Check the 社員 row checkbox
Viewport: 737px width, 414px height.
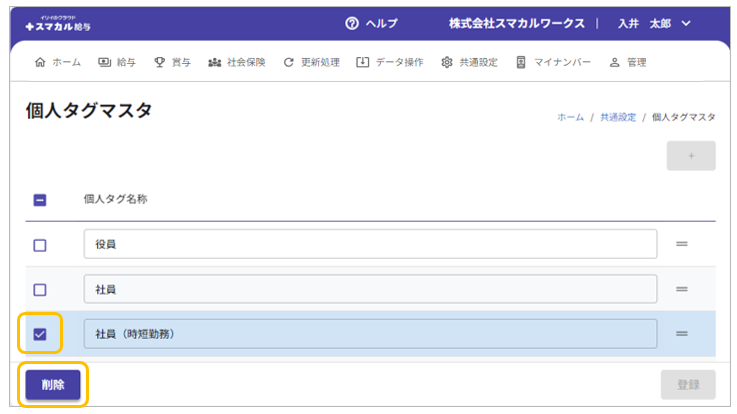click(40, 290)
